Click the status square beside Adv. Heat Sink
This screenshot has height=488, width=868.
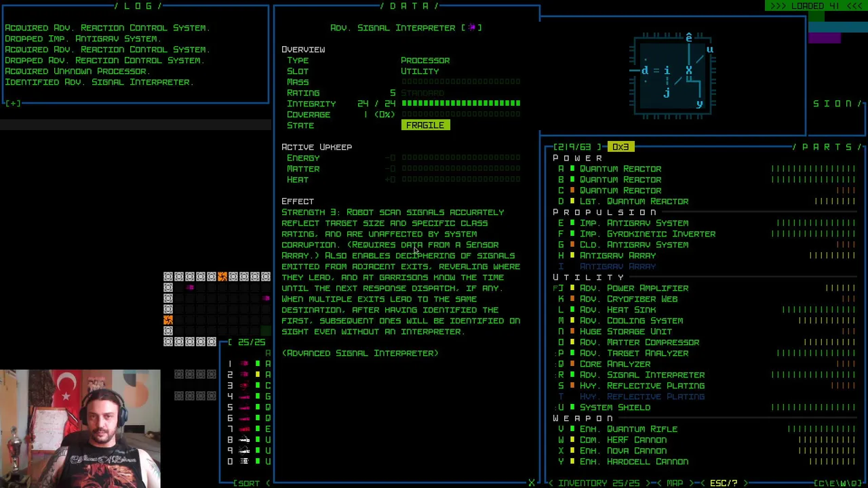pos(572,310)
